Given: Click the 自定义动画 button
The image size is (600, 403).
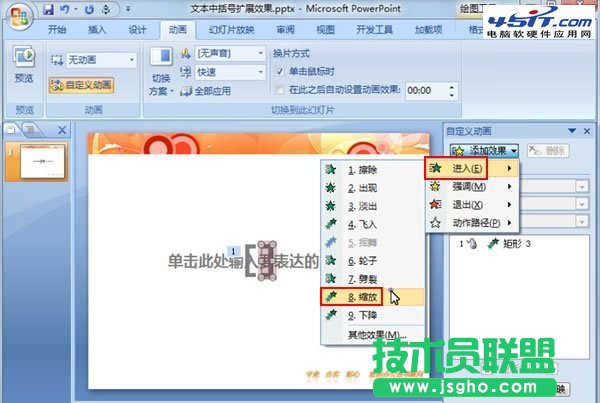Looking at the screenshot, I should tap(82, 85).
